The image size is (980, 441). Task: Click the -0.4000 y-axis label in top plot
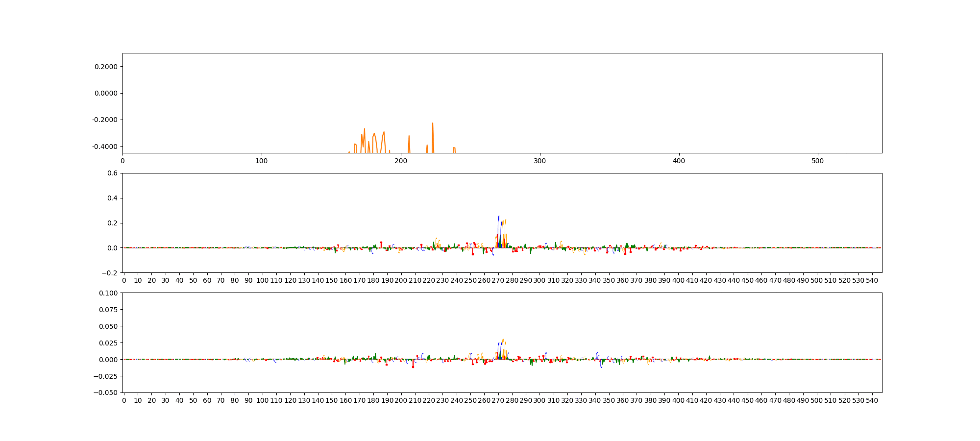click(x=105, y=147)
